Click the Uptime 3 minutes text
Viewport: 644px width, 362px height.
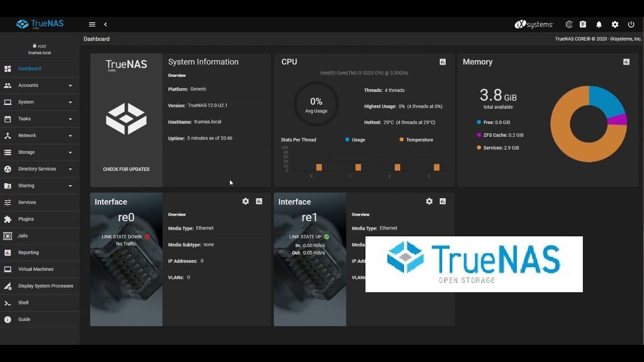tap(200, 138)
